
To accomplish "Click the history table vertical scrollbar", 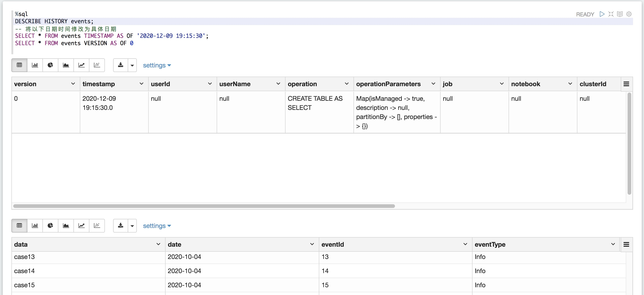I will (x=629, y=143).
